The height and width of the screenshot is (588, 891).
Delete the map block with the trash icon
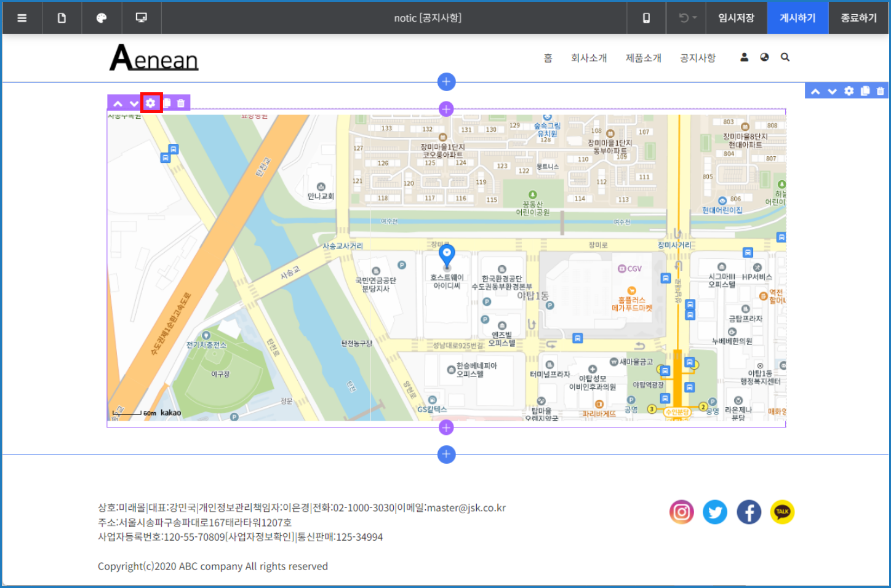[181, 103]
